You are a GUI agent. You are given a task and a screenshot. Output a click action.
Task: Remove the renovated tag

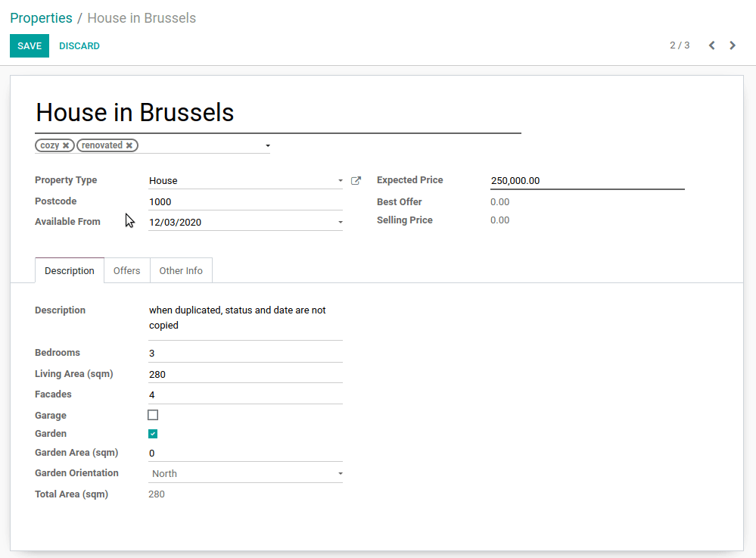[x=129, y=145]
